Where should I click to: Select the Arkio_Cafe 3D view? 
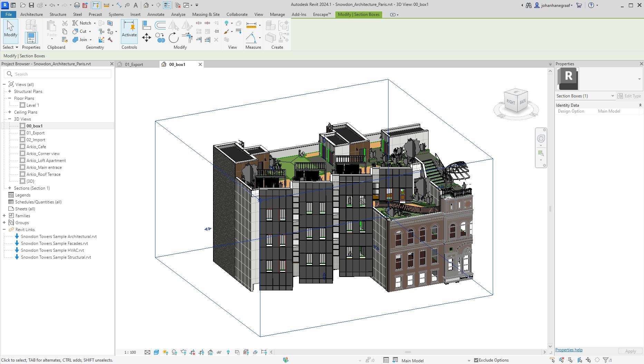36,147
